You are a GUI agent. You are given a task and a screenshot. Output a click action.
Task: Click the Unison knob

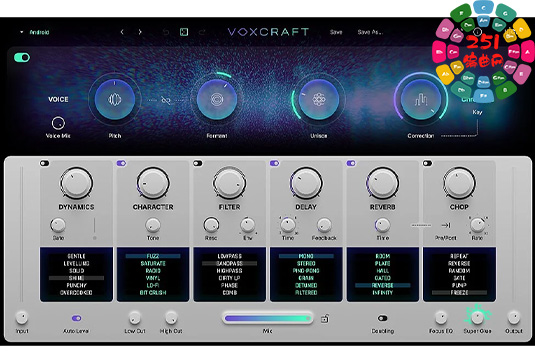319,100
